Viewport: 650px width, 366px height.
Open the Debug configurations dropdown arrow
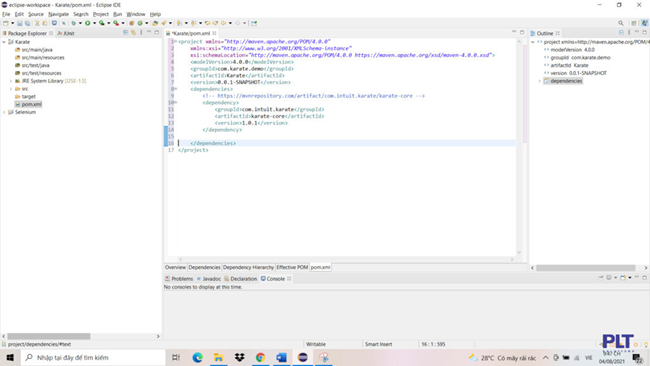[80, 23]
